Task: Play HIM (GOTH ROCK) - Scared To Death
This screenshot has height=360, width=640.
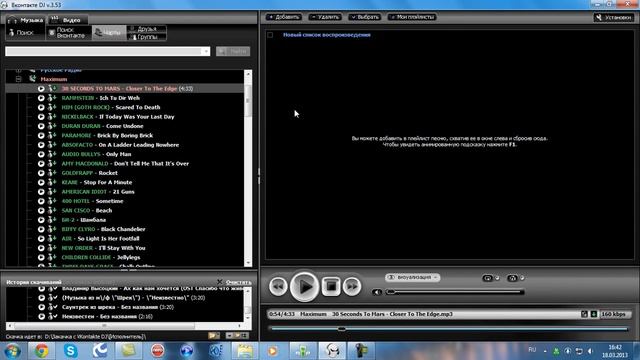Action: tap(41, 107)
